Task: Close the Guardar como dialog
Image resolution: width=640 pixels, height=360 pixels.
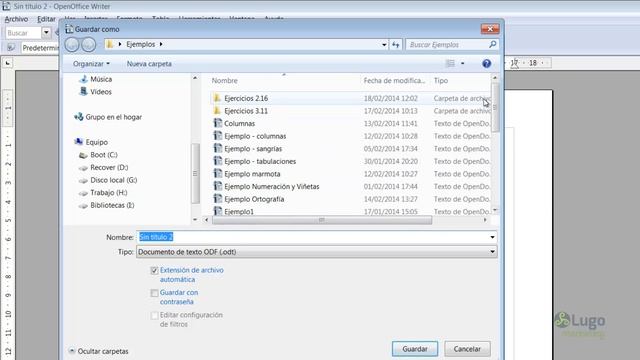Action: pyautogui.click(x=490, y=29)
